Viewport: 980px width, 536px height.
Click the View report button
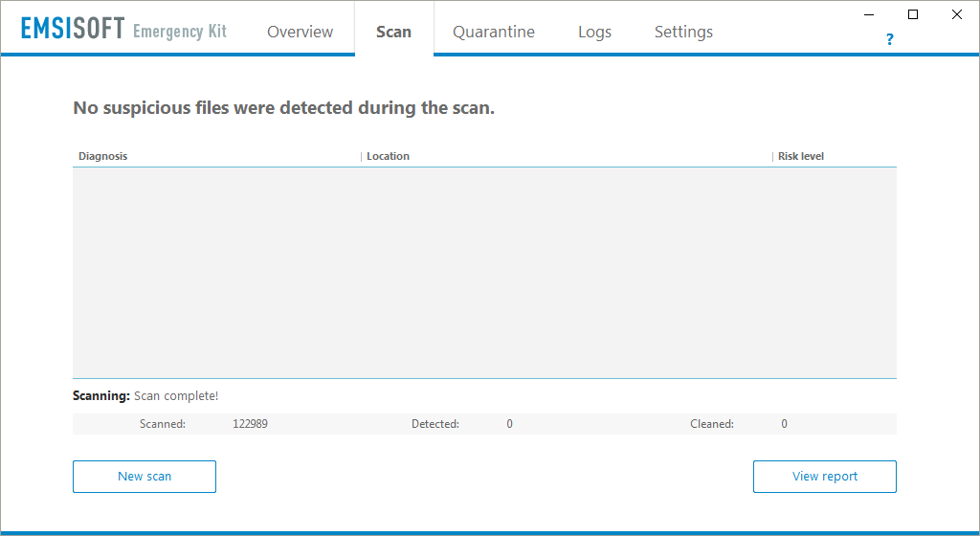825,477
